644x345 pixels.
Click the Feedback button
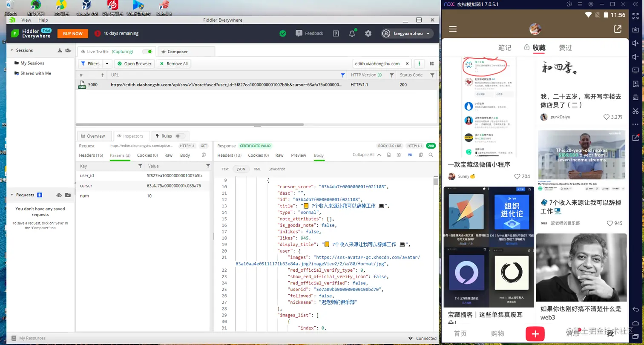click(x=309, y=33)
